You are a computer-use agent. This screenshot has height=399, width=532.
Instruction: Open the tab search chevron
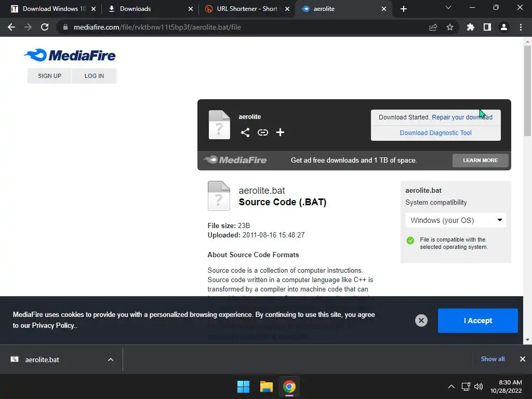(x=448, y=7)
